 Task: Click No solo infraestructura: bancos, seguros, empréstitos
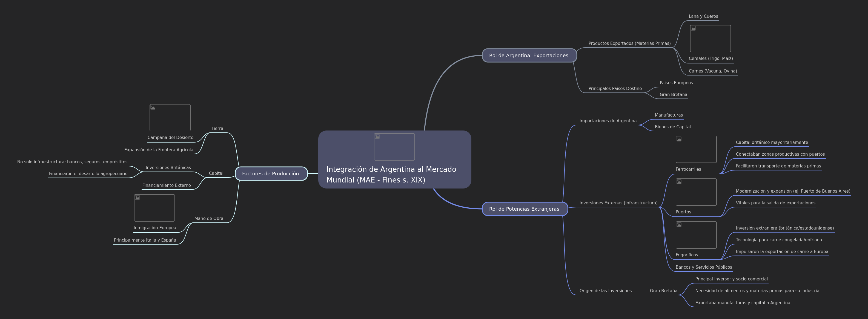[72, 162]
